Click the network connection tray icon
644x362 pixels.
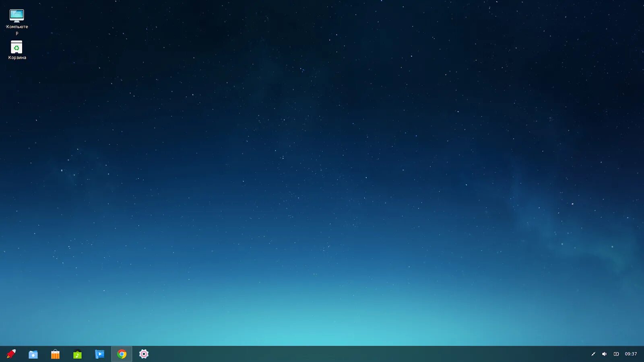[593, 354]
